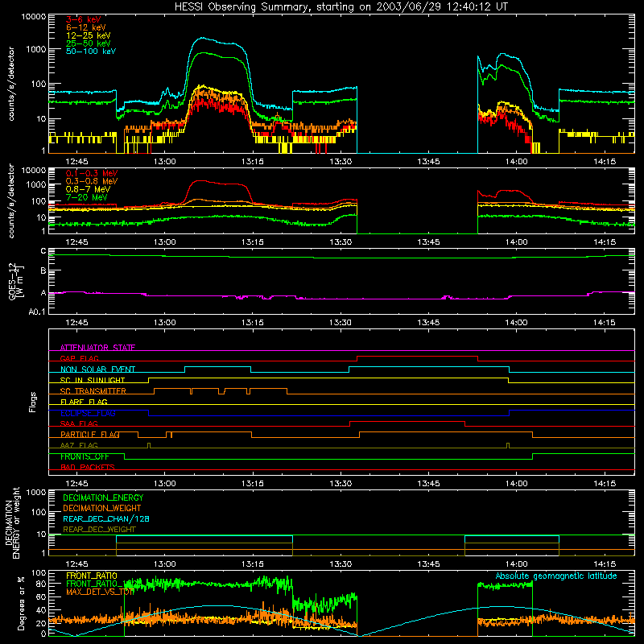This screenshot has width=644, height=644.
Task: Pick the cyan 50-100 keV legend label
Action: tap(91, 52)
